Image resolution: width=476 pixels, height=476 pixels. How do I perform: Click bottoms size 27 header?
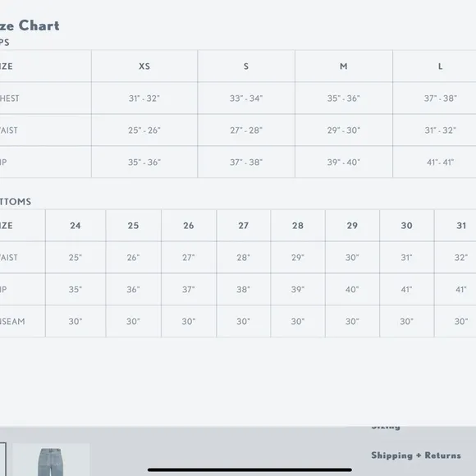tap(243, 226)
